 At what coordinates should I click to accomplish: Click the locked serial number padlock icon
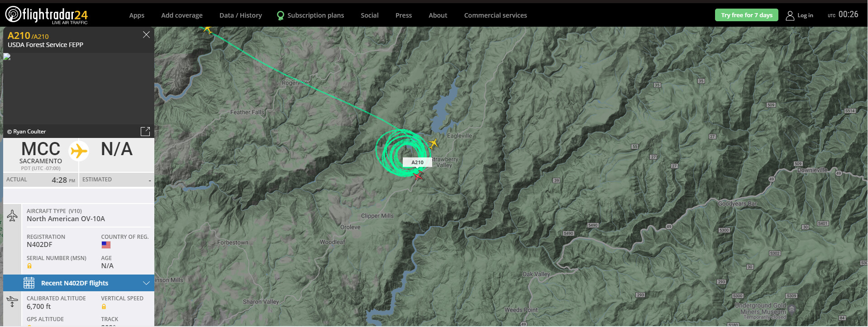29,266
